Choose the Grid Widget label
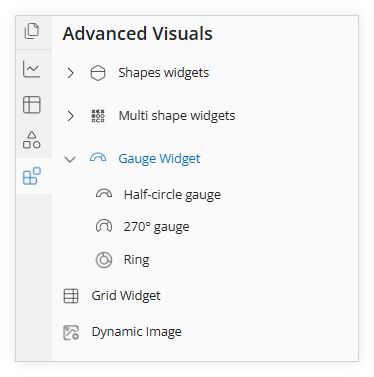374x377 pixels. (126, 296)
